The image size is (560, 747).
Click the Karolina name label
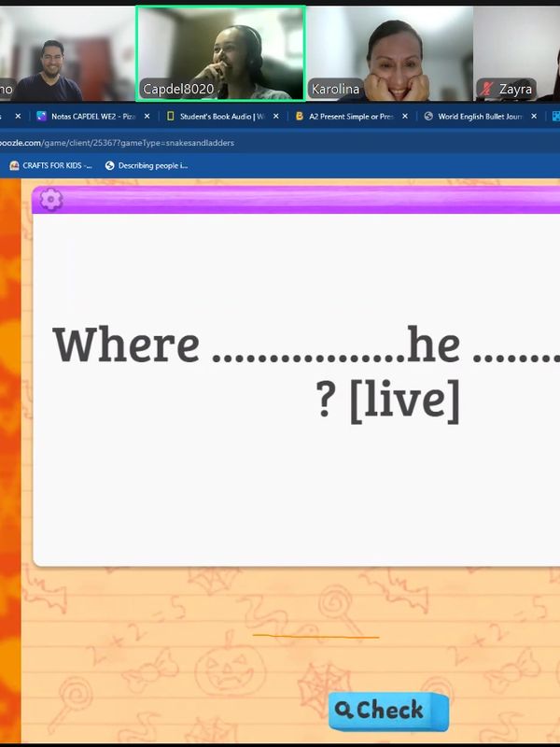click(x=335, y=89)
